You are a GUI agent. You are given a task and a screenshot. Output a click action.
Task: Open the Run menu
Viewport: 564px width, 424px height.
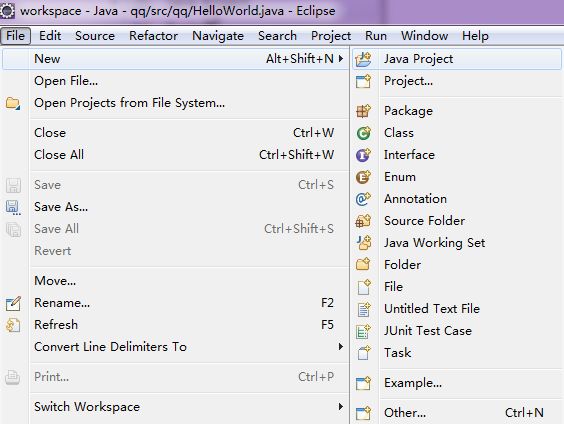(376, 36)
